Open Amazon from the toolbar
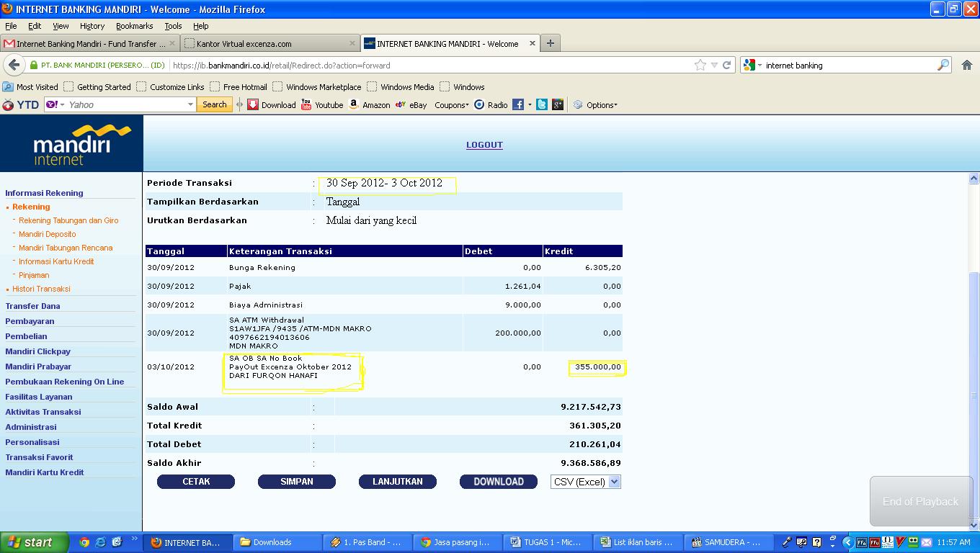The height and width of the screenshot is (553, 980). click(x=368, y=104)
